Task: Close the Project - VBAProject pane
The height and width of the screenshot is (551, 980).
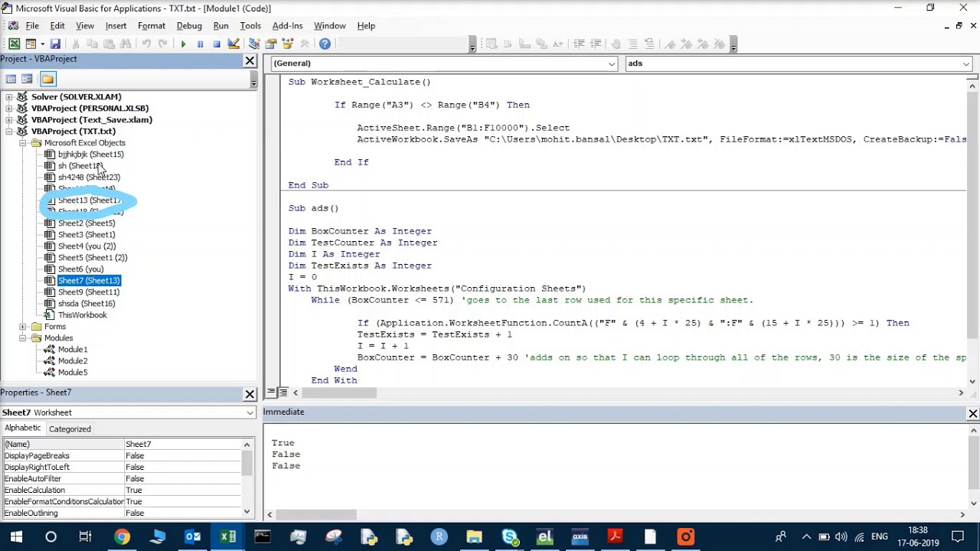Action: click(x=250, y=60)
